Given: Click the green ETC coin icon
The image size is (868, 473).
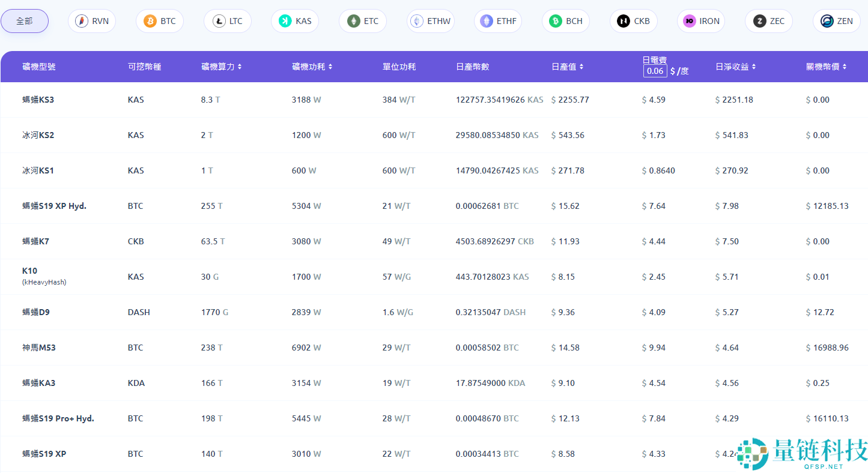Looking at the screenshot, I should [x=353, y=21].
